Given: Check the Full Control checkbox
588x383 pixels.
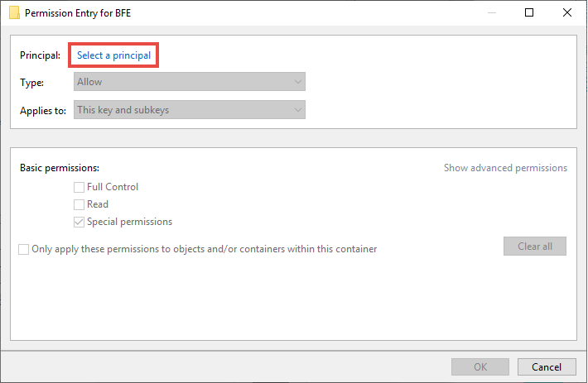Looking at the screenshot, I should (x=79, y=187).
